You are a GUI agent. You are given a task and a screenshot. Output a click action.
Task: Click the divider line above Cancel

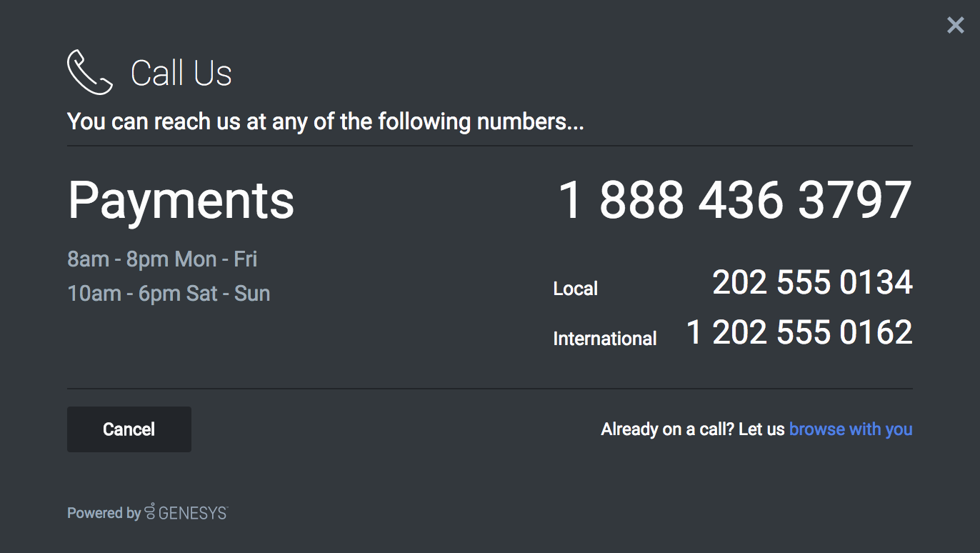pyautogui.click(x=490, y=389)
